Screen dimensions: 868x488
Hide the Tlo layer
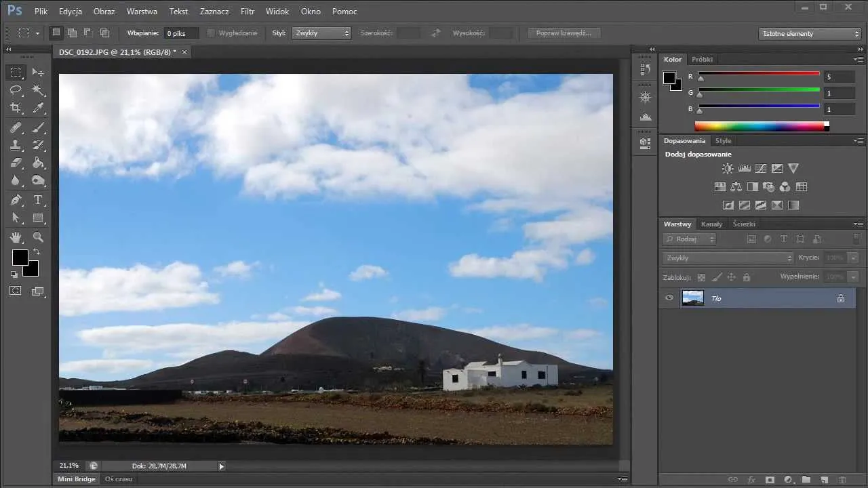(x=669, y=298)
